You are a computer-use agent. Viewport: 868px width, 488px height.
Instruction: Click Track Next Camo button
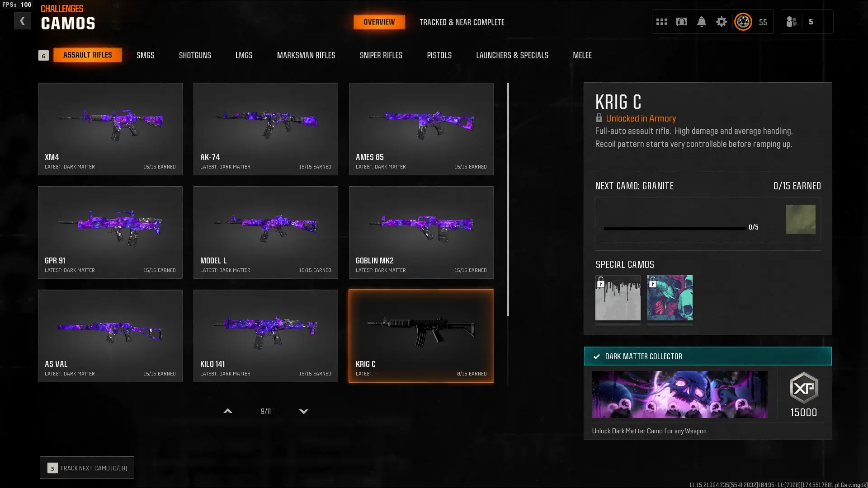tap(87, 468)
